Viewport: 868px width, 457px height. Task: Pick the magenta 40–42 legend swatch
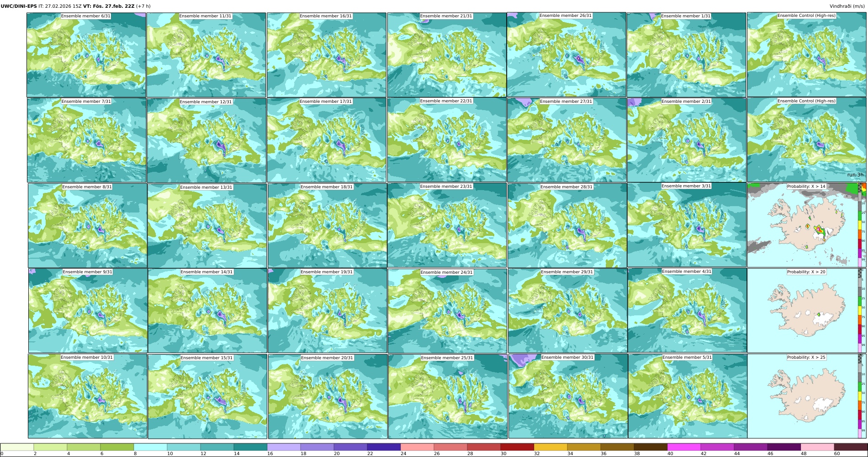pos(684,447)
